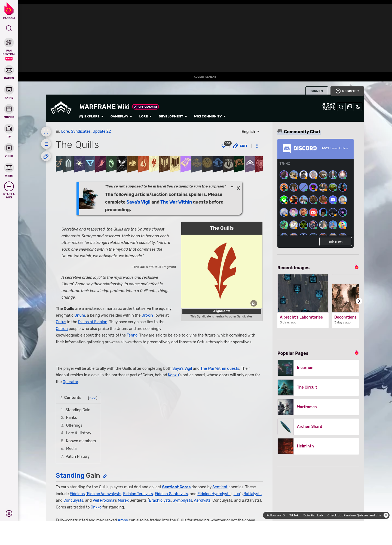
Task: Go to Lore & History section
Action: tap(79, 433)
